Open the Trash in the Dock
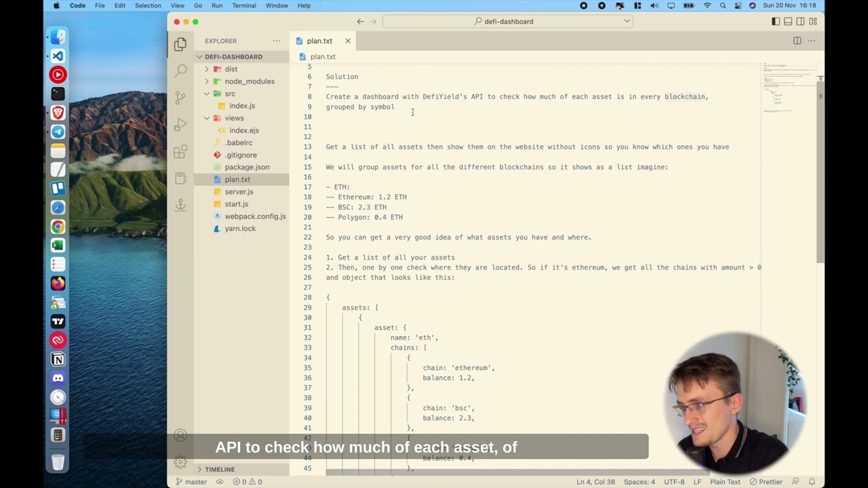Viewport: 868px width, 488px height. click(x=58, y=462)
